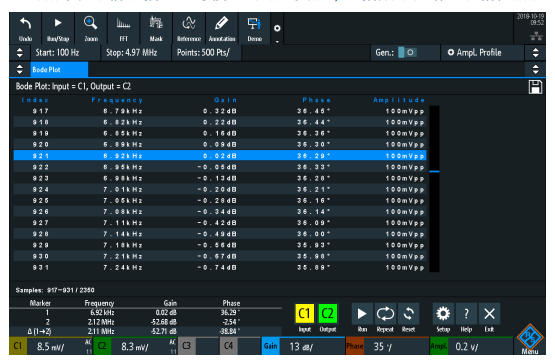The width and height of the screenshot is (555, 361).
Task: Select Marker 1 row 6.92 kHz
Action: coord(145,313)
